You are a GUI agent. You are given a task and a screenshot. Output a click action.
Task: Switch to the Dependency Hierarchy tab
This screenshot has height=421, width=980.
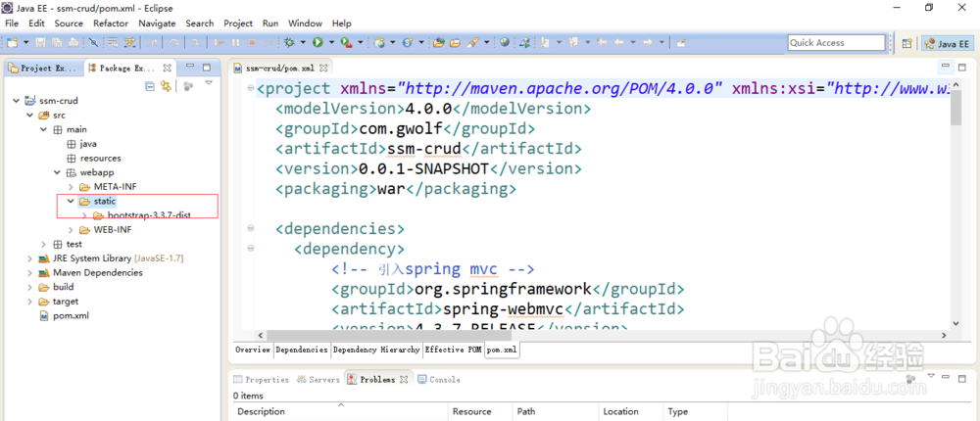(x=376, y=351)
